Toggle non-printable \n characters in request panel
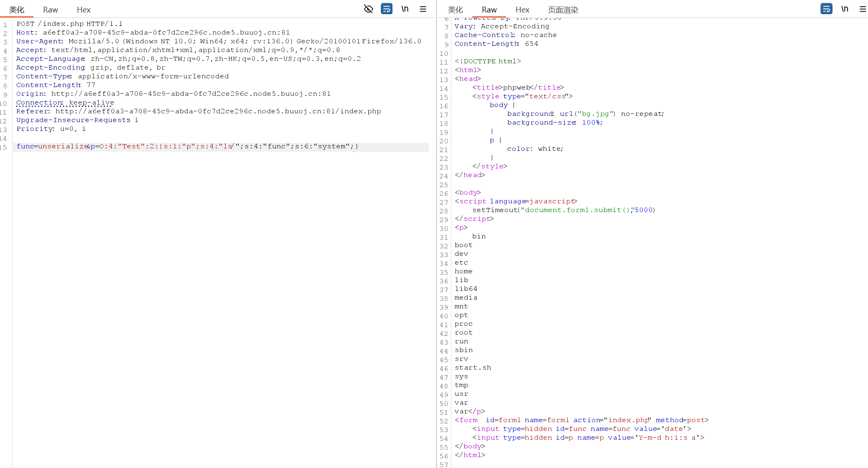This screenshot has height=468, width=868. point(405,9)
